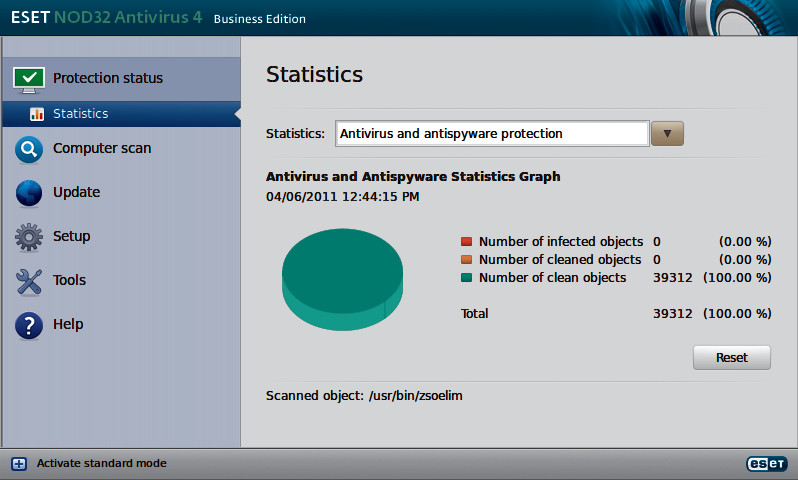This screenshot has height=480, width=798.
Task: Click the Protection status monitor icon
Action: (x=29, y=80)
